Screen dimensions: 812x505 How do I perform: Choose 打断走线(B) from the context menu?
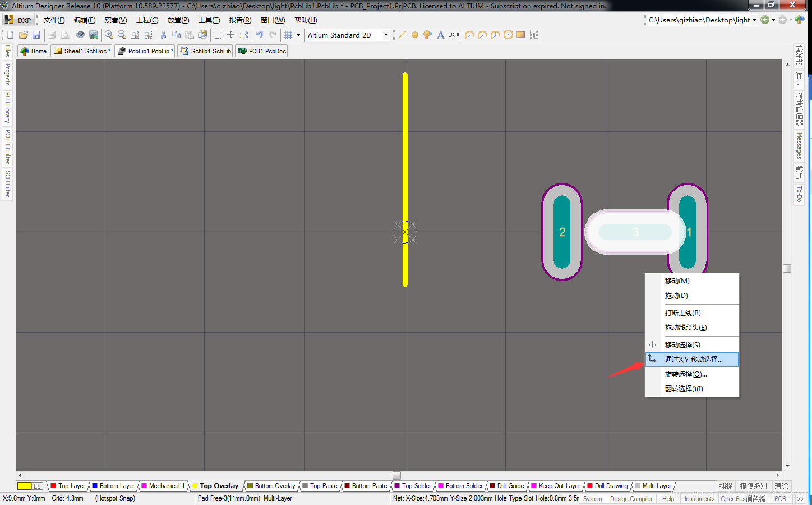(692, 313)
